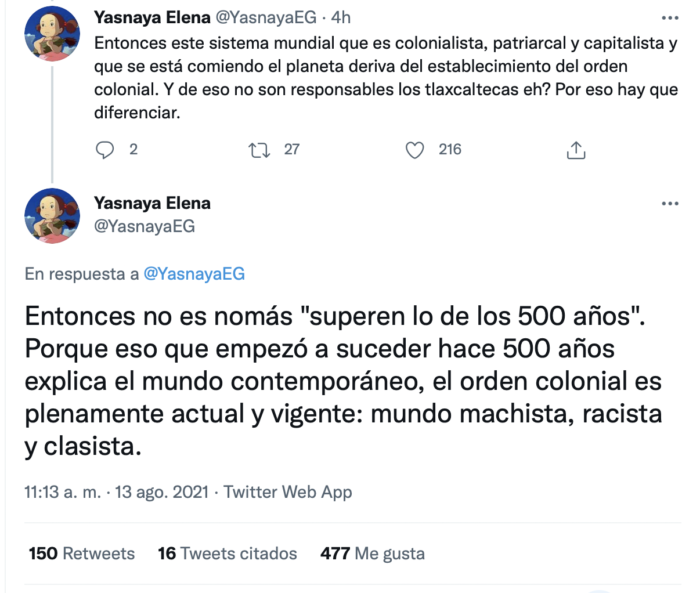Click the @YasnayaEG handle below the main tweet name
700x593 pixels.
(144, 226)
